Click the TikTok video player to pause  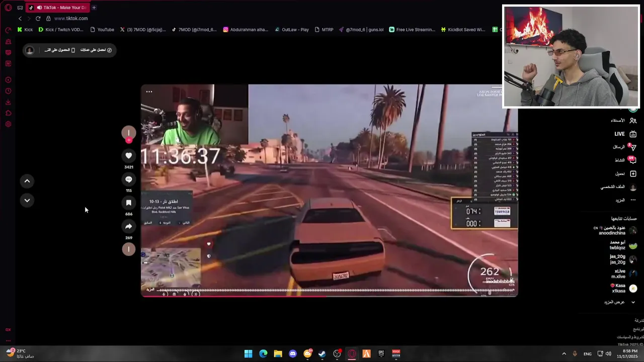330,191
